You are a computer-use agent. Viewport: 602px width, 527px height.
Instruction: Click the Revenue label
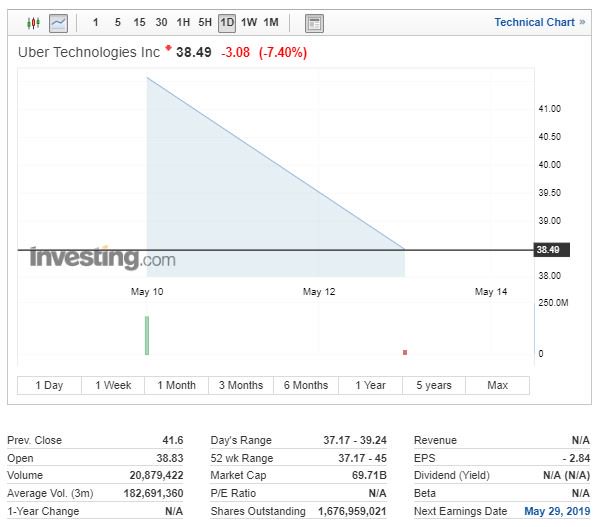(435, 440)
